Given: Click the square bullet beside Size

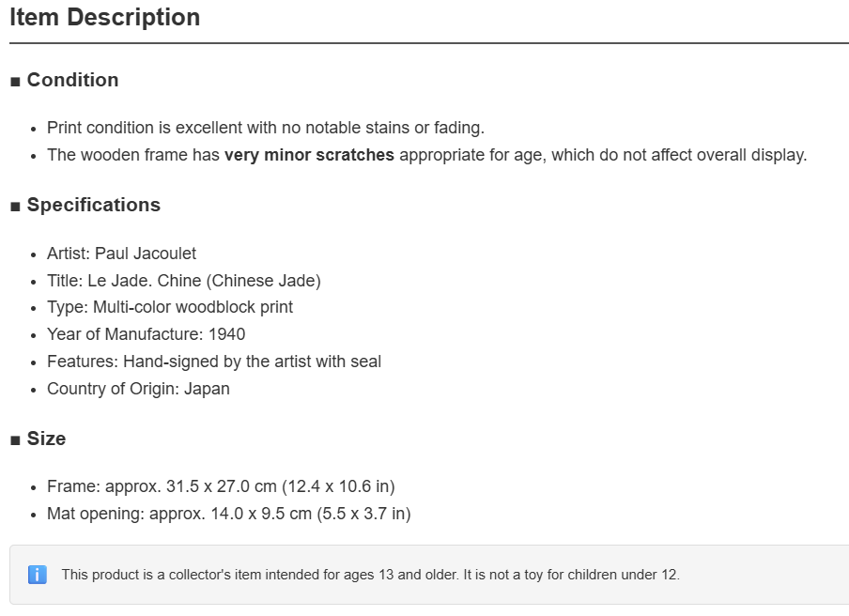Looking at the screenshot, I should pyautogui.click(x=15, y=440).
